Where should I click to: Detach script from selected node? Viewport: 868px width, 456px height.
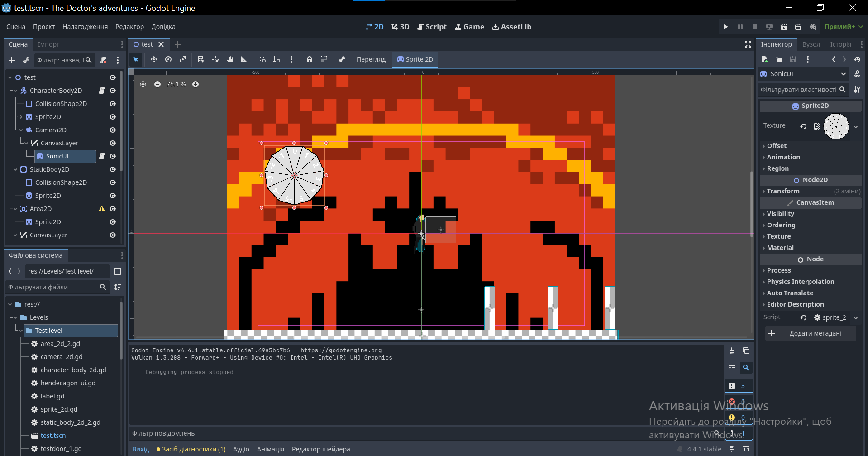(103, 60)
